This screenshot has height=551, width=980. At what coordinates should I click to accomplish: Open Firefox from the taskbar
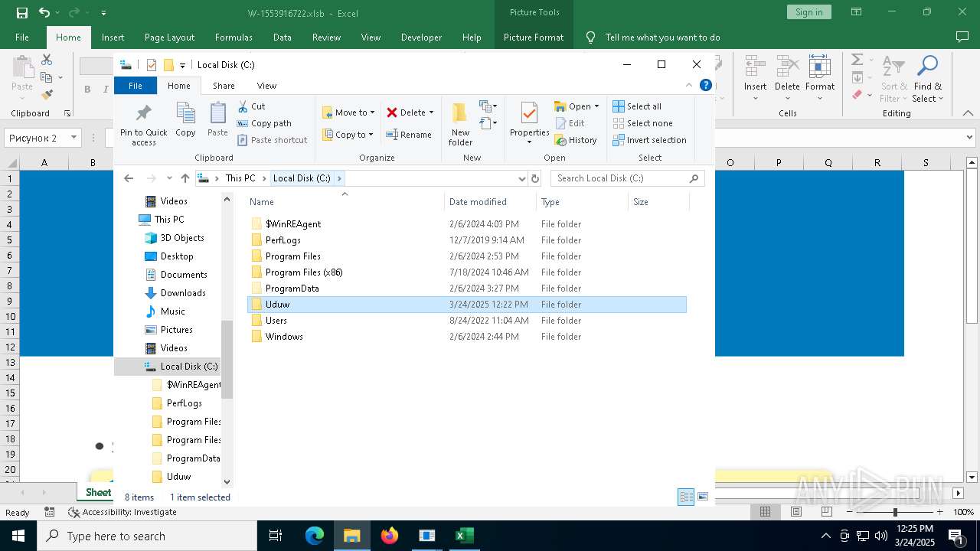[x=390, y=536]
